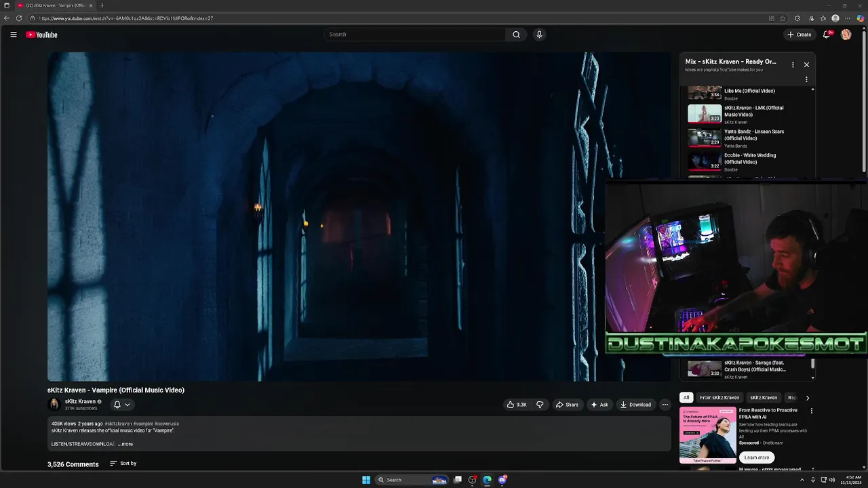The height and width of the screenshot is (488, 868).
Task: Open the browser profile icon
Action: [x=835, y=18]
